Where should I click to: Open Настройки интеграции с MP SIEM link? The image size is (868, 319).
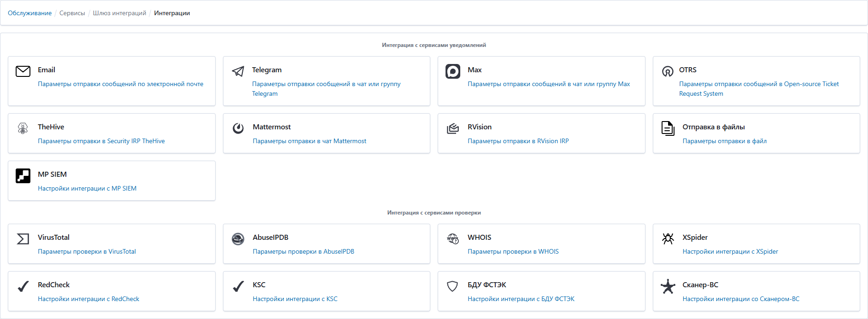tap(87, 188)
